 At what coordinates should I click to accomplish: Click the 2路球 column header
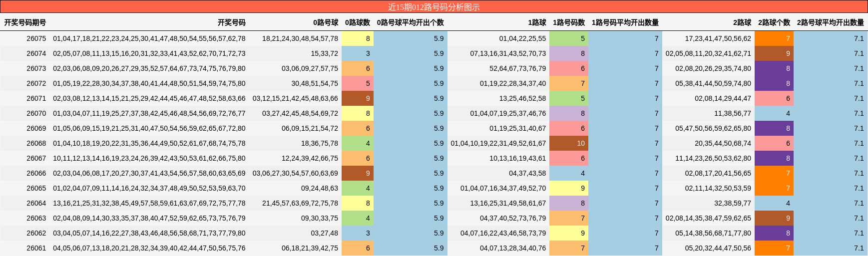pos(742,22)
